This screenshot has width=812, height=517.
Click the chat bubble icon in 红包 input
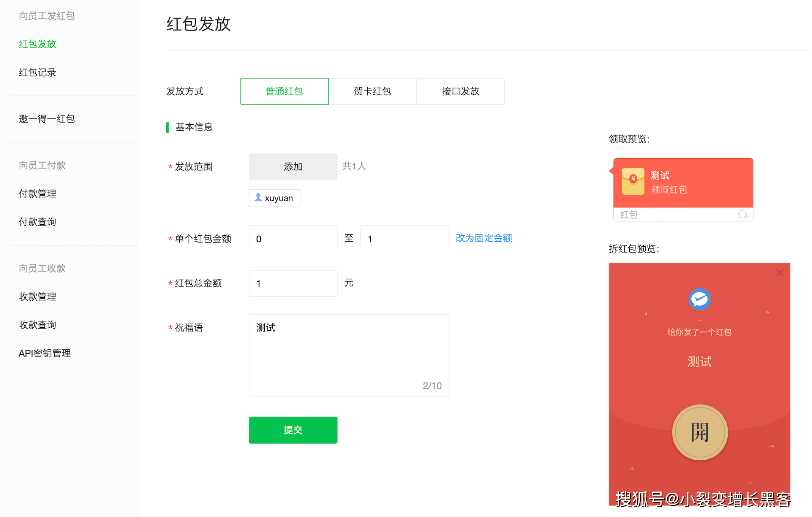[x=743, y=214]
